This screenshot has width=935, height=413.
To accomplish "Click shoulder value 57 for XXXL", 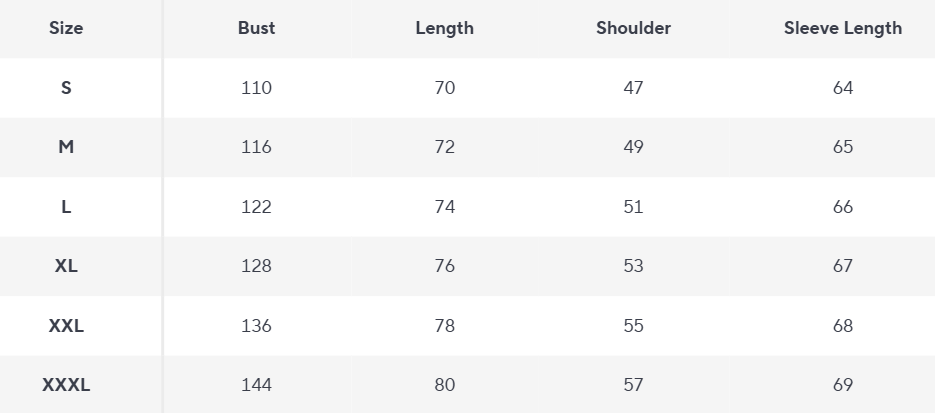I will point(633,385).
